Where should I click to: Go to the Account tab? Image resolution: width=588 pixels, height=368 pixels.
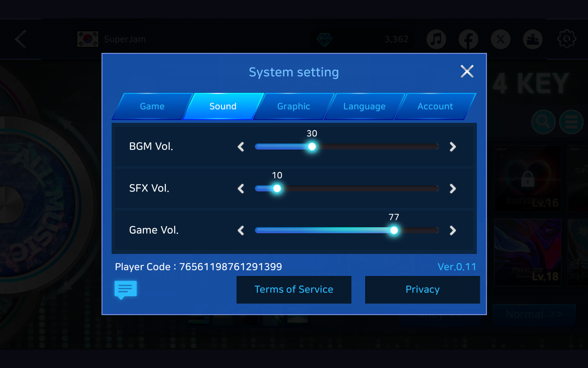coord(435,106)
